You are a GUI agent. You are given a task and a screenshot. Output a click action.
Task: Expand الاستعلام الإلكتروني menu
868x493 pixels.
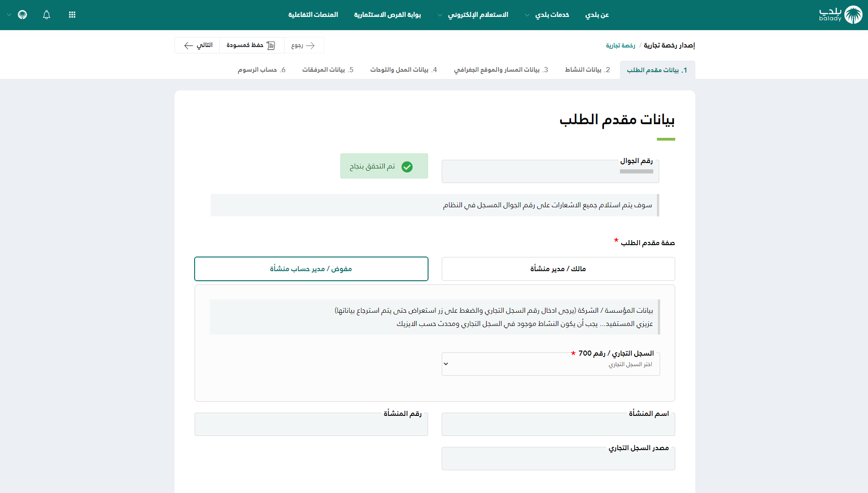click(473, 15)
